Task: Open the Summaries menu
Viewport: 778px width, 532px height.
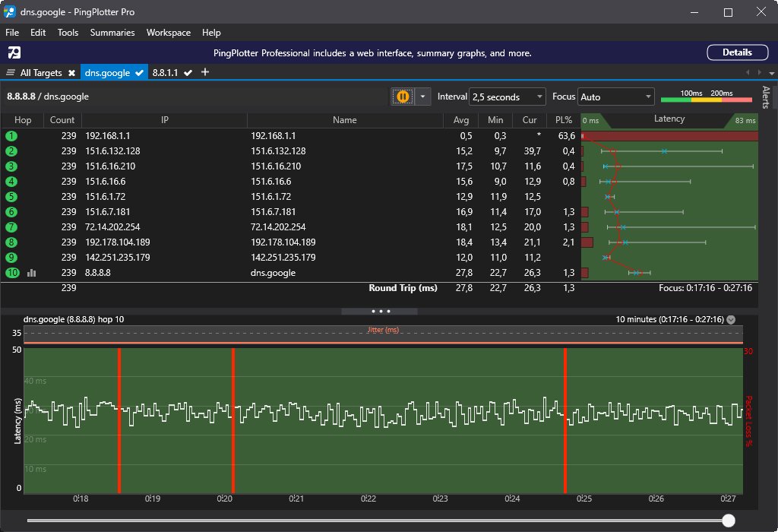Action: pos(112,33)
